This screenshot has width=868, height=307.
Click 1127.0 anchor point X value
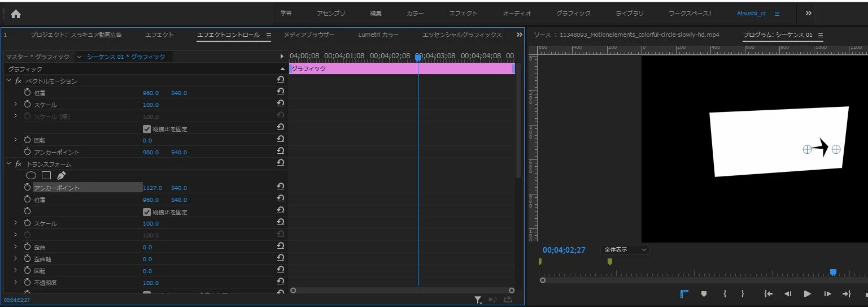(152, 188)
